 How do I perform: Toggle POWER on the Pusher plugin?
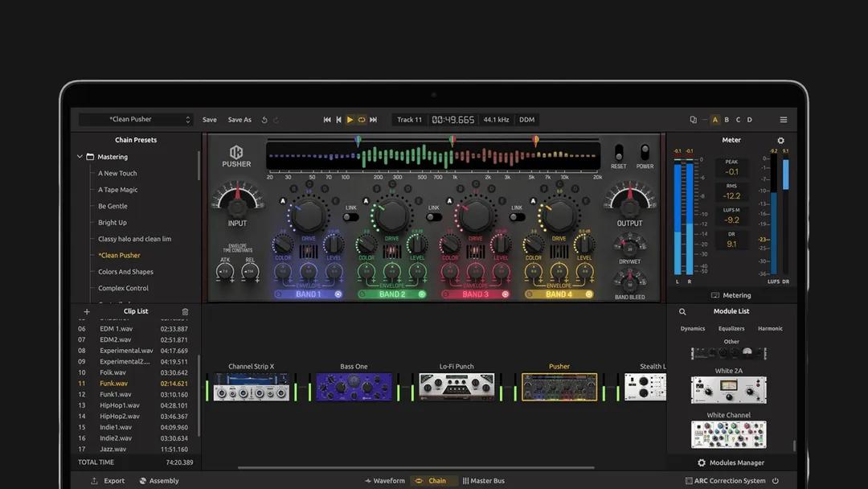click(x=645, y=153)
